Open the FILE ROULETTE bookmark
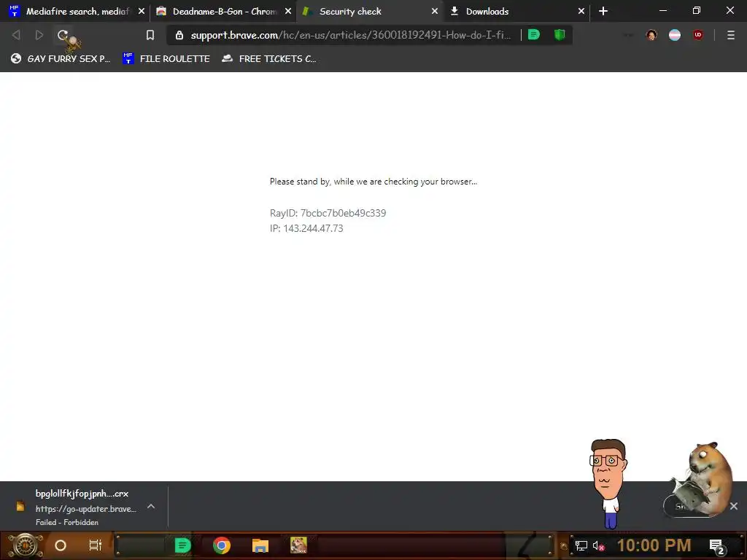The image size is (747, 560). click(x=166, y=58)
